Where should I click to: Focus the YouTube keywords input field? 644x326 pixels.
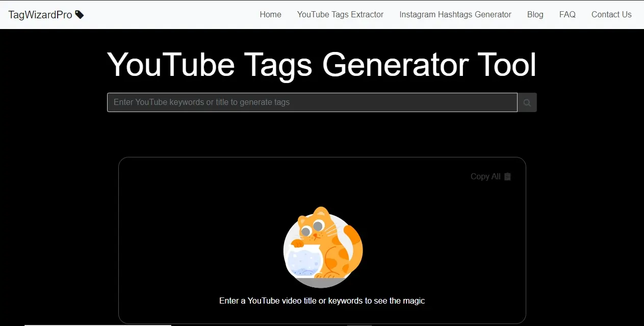312,102
